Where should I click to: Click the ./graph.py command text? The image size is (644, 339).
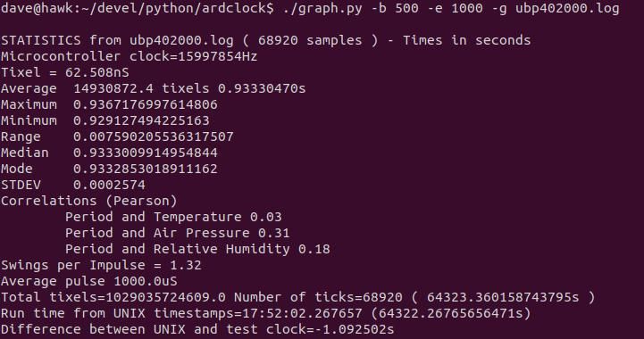point(322,8)
